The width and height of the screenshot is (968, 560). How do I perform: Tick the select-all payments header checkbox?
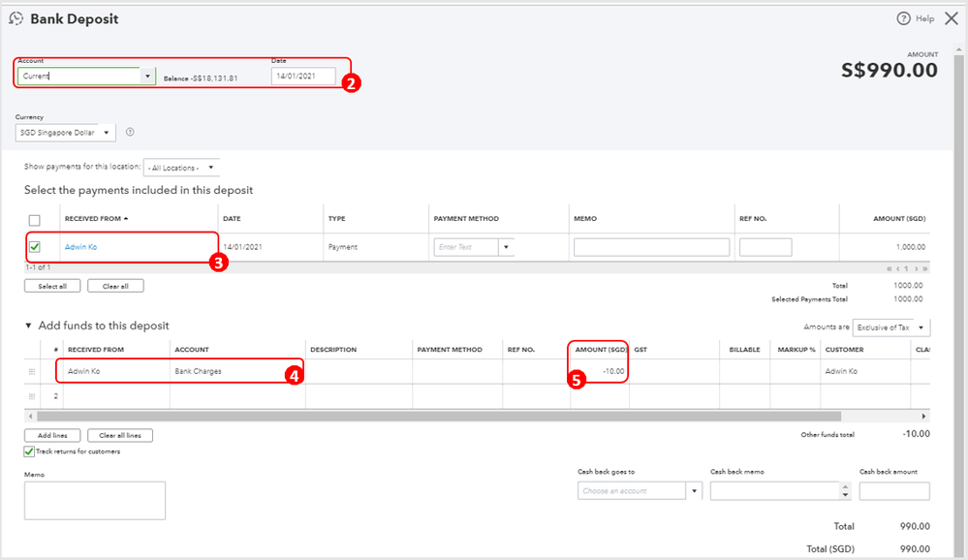tap(35, 220)
